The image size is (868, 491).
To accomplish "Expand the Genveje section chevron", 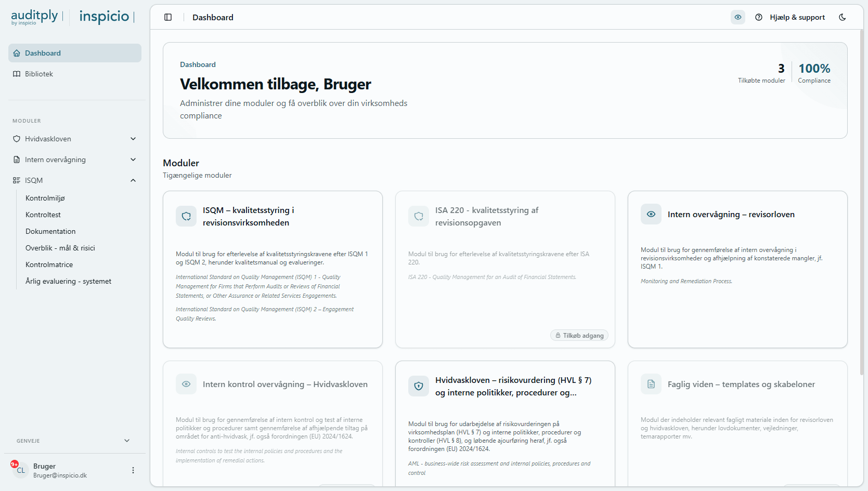I will [127, 441].
